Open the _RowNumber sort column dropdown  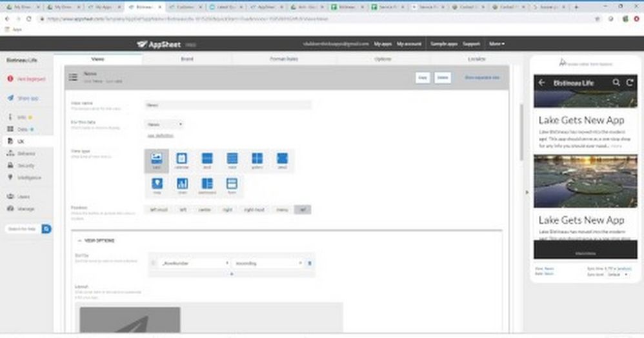pos(195,263)
